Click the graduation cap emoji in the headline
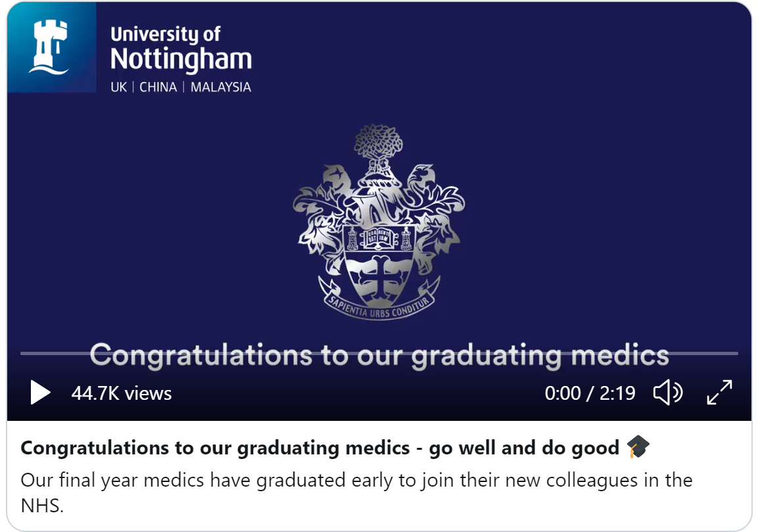Image resolution: width=758 pixels, height=532 pixels. click(x=638, y=447)
